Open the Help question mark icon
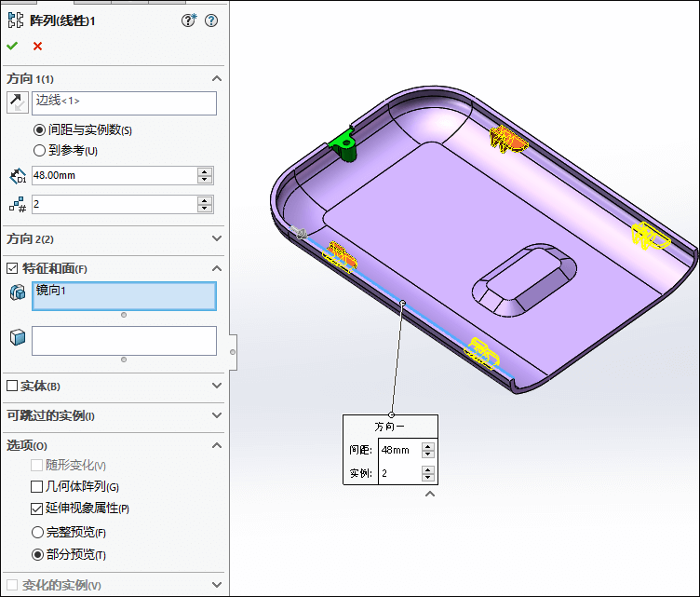 (x=211, y=20)
